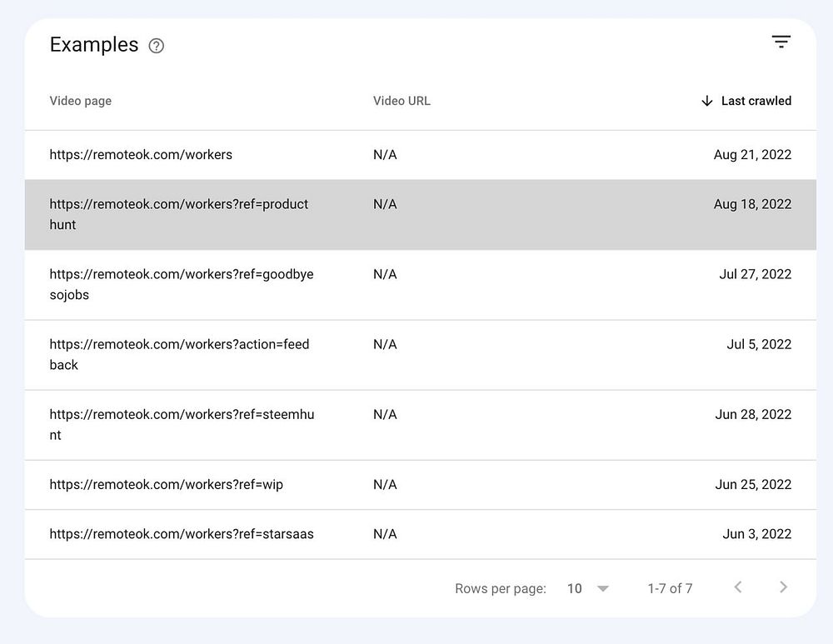Open the ref=steemhunt URL row
833x644 pixels.
coord(181,424)
